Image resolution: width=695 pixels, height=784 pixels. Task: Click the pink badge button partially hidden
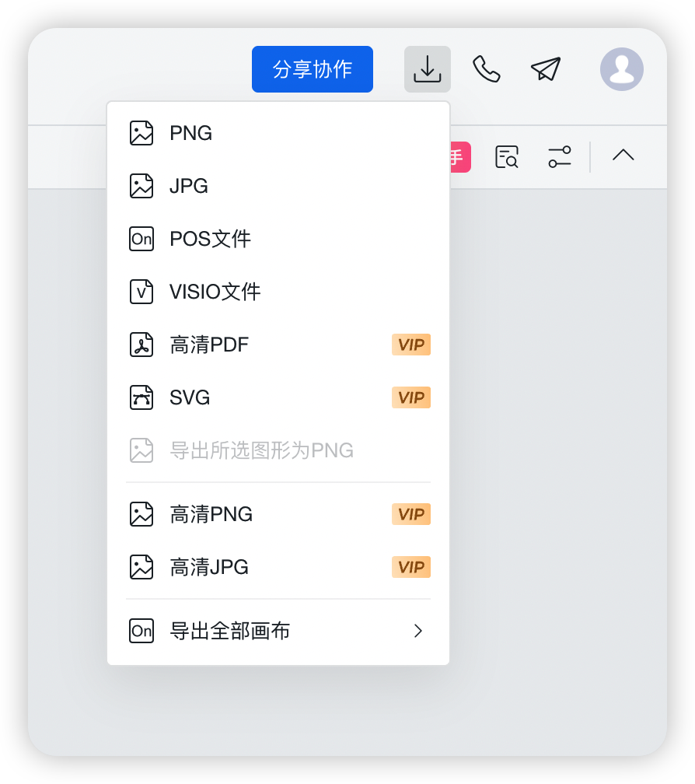tap(460, 157)
